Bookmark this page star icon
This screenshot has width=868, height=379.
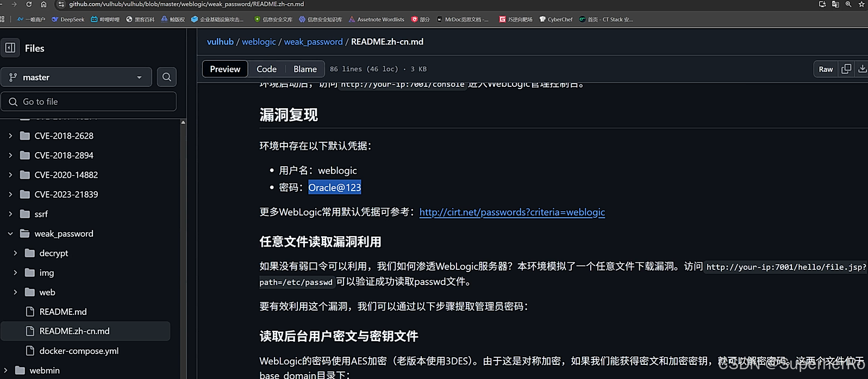[x=861, y=4]
